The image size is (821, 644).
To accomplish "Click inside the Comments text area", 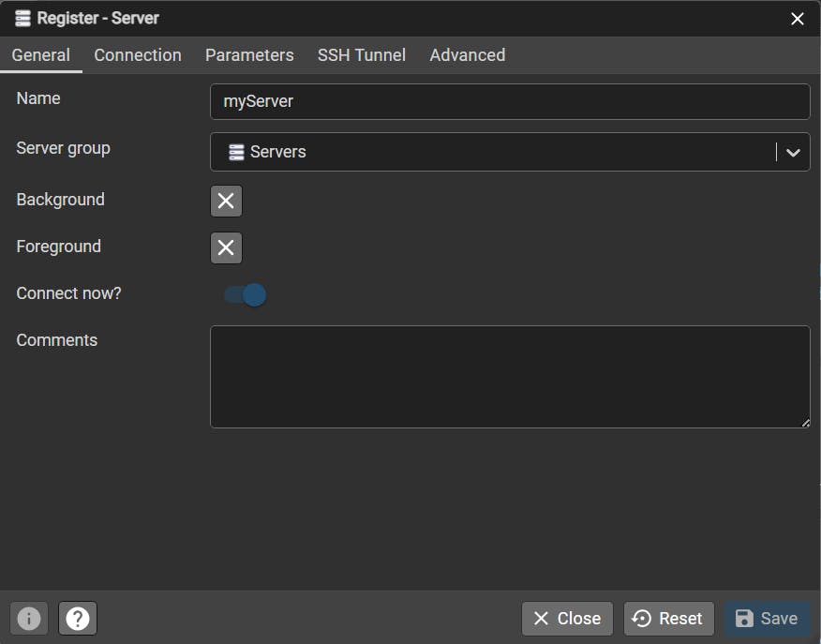I will [x=510, y=377].
